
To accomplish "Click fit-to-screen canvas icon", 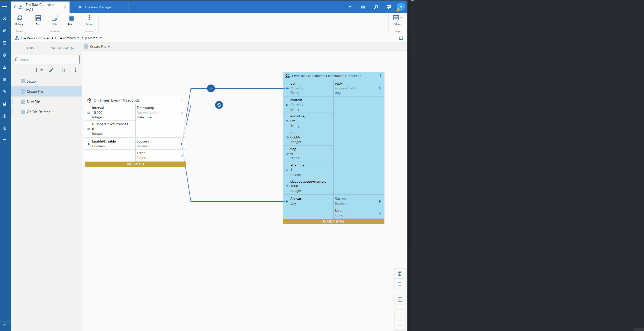I will pyautogui.click(x=400, y=300).
